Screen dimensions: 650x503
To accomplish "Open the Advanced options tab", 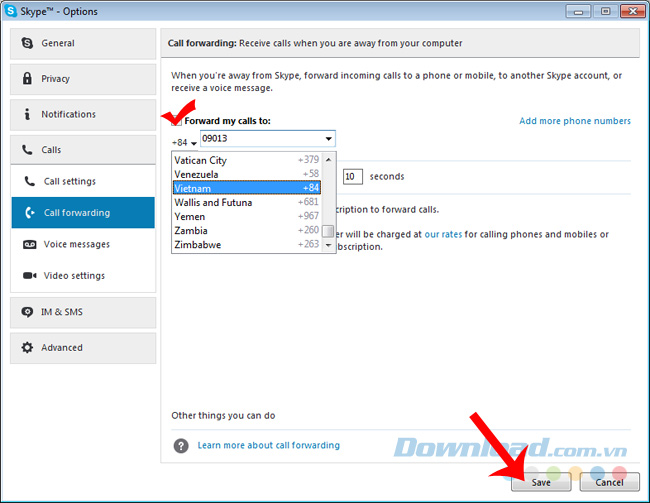I will coord(83,348).
